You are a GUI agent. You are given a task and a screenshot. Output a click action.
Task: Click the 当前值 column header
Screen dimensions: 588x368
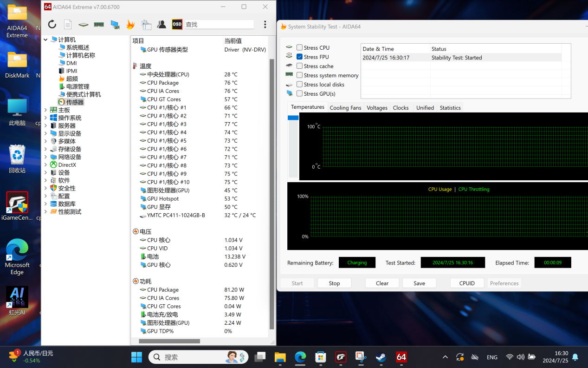coord(246,41)
